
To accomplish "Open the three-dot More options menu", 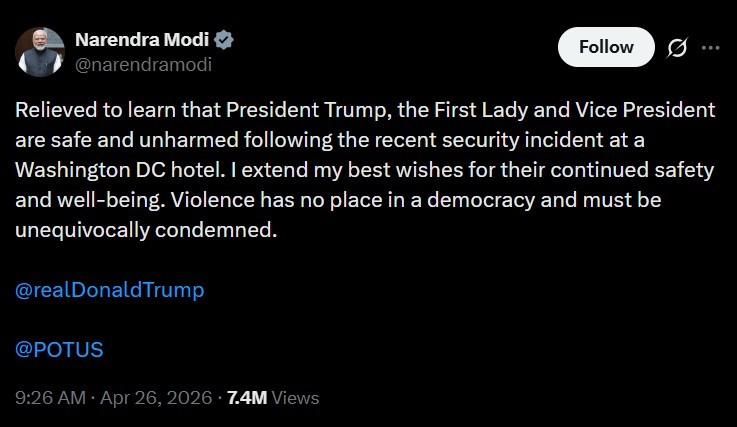I will (x=710, y=48).
